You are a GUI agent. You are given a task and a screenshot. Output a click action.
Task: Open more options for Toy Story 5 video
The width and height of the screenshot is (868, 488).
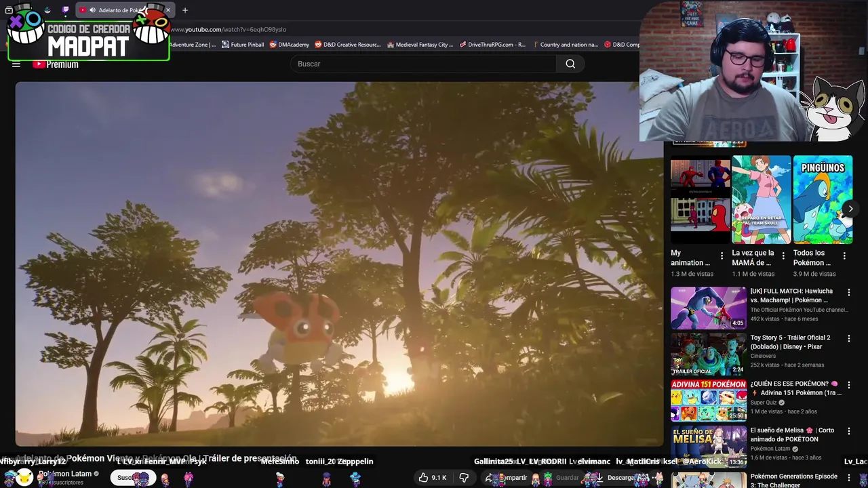click(848, 338)
